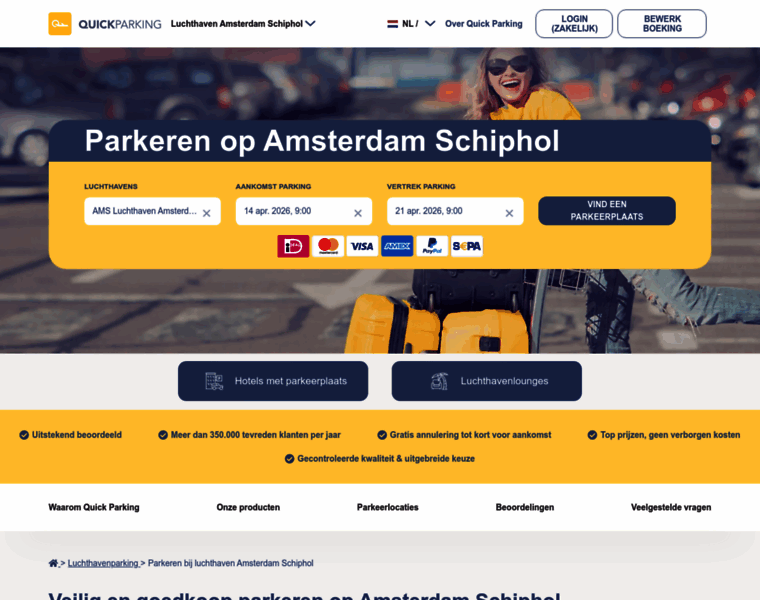Image resolution: width=760 pixels, height=600 pixels.
Task: Clear the arrival date 14 apr. 2026
Action: 358,213
